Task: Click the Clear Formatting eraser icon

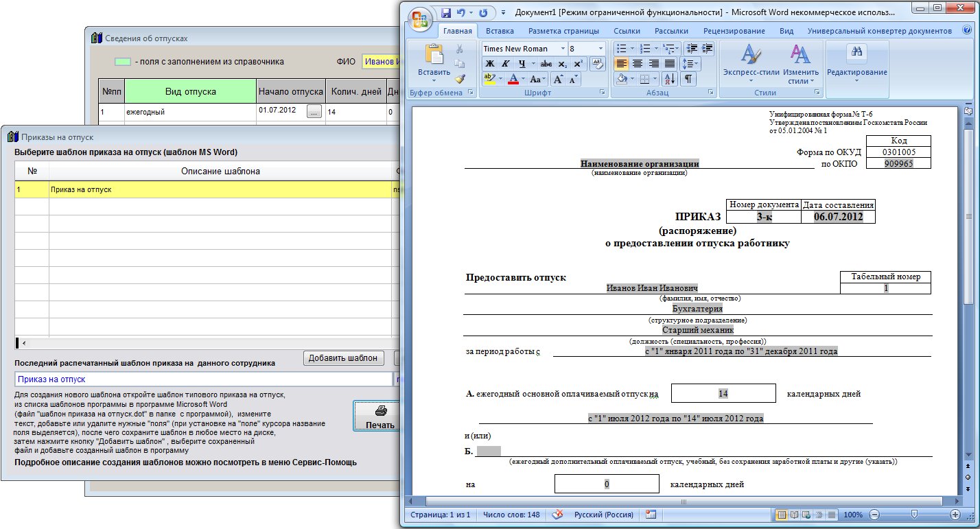Action: (597, 64)
